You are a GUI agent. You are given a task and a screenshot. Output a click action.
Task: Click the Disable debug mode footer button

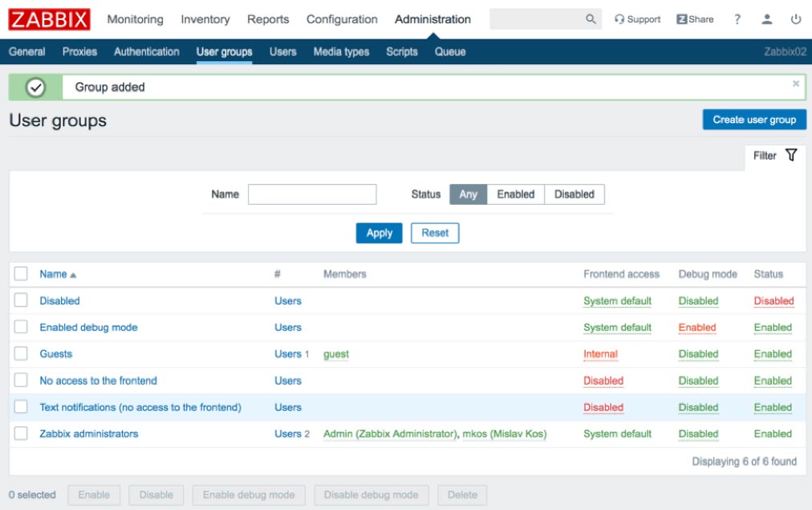(x=371, y=495)
